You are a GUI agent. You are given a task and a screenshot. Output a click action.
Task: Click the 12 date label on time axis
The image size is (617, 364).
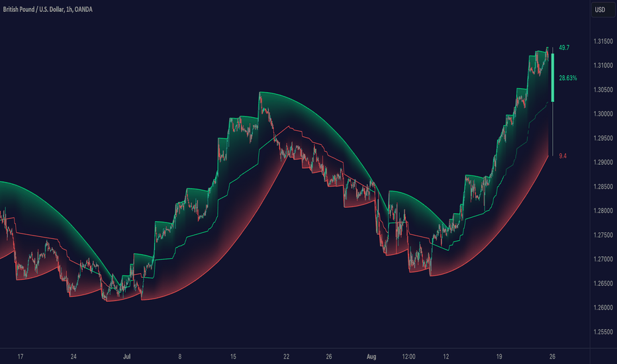[446, 357]
